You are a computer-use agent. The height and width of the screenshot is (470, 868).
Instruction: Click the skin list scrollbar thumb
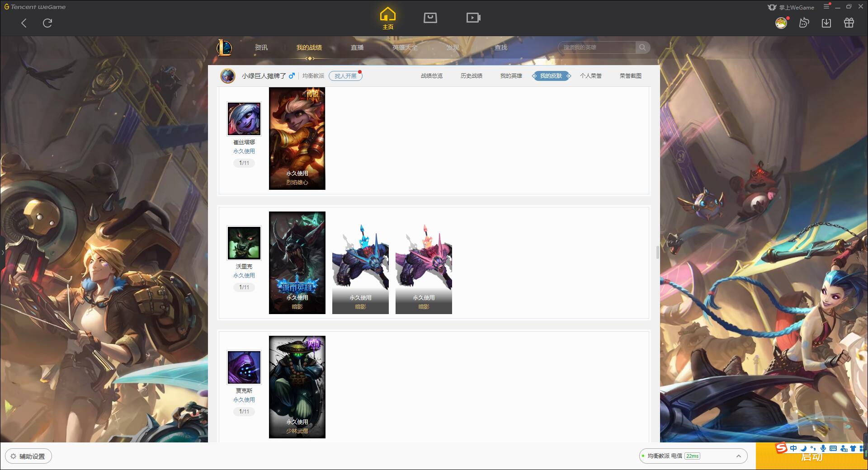[x=657, y=252]
